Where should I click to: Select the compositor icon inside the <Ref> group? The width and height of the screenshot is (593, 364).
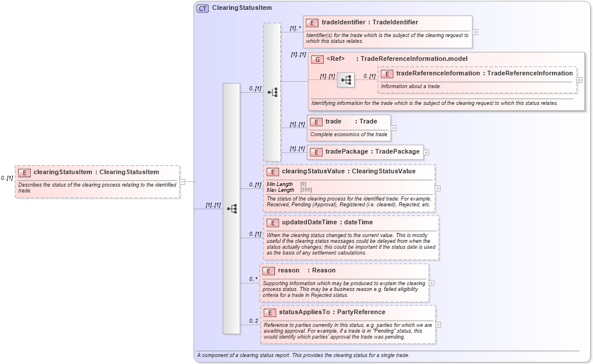(346, 80)
